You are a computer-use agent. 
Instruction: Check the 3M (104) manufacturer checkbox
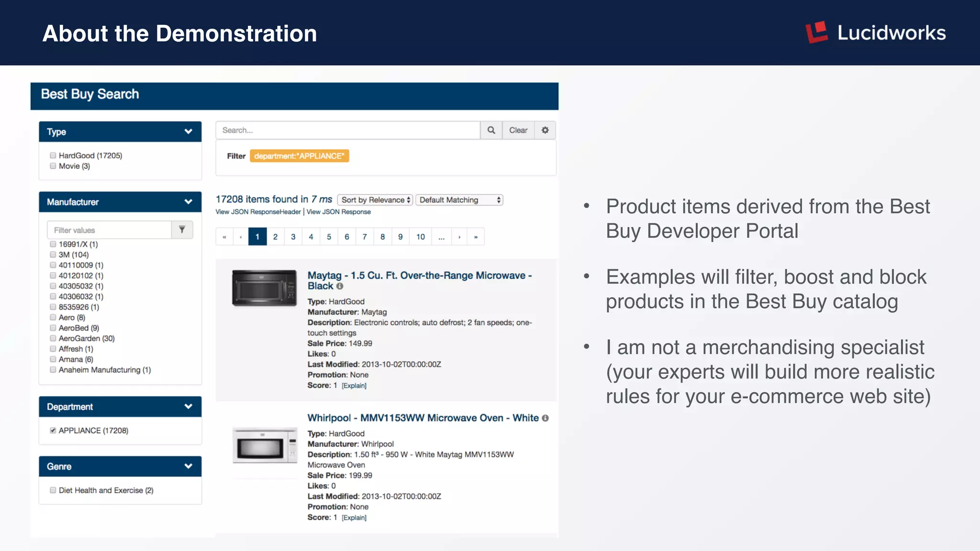53,254
